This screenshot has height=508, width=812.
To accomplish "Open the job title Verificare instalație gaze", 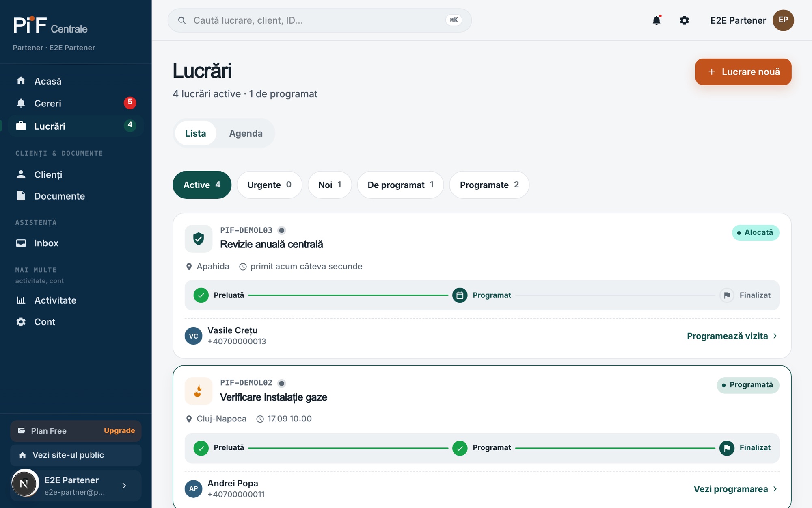I will [x=274, y=397].
